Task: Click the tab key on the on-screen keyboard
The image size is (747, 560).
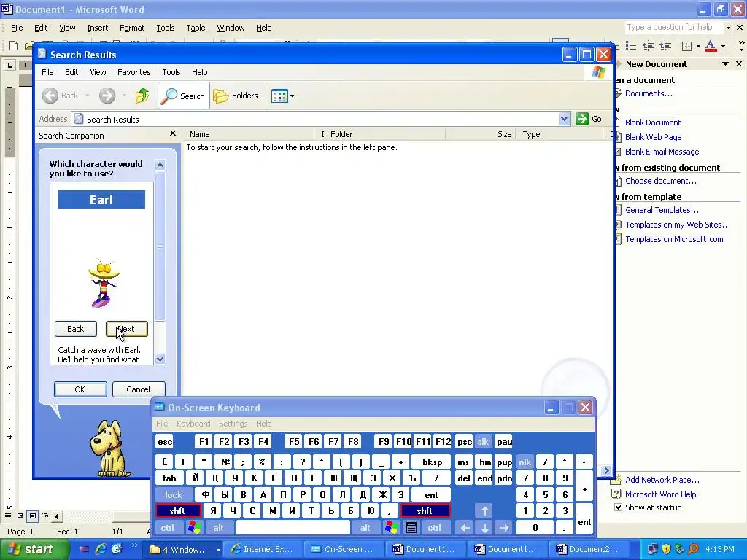Action: click(x=169, y=478)
